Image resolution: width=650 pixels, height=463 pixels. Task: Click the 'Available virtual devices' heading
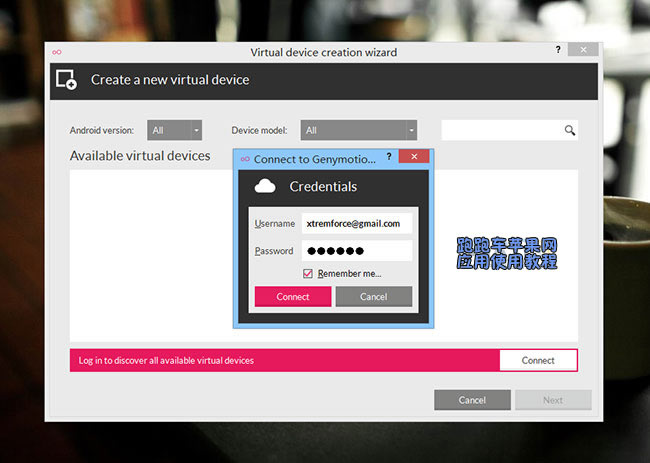click(x=140, y=156)
